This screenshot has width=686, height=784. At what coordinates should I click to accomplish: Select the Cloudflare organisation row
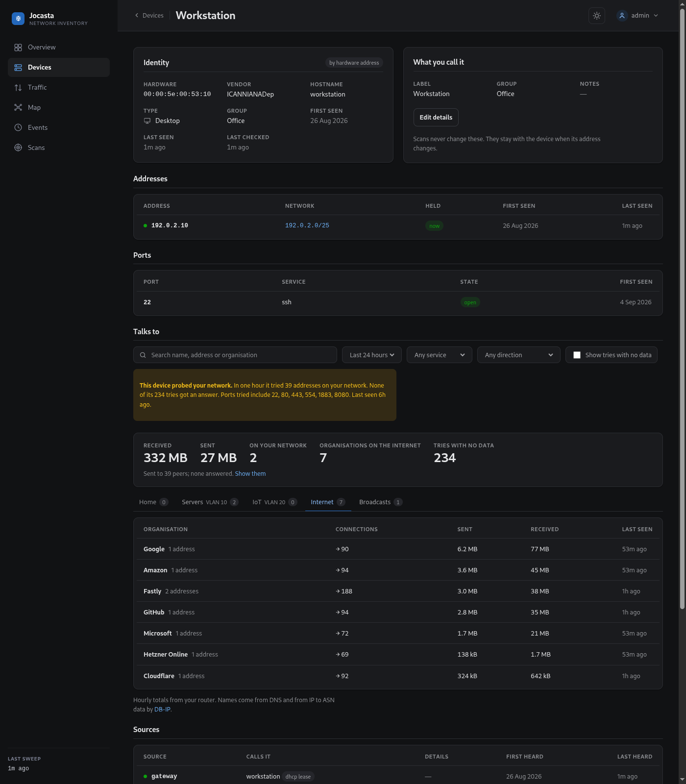click(398, 676)
